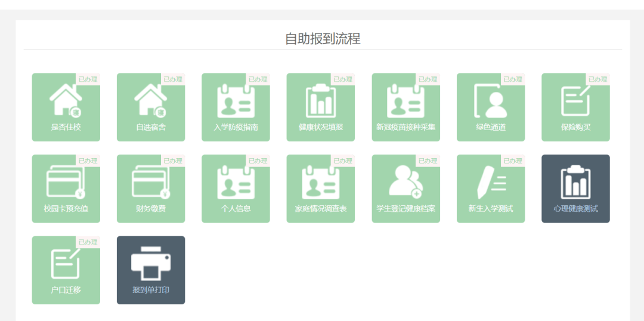Open the 学生登记健康档案 add-user icon

point(406,182)
